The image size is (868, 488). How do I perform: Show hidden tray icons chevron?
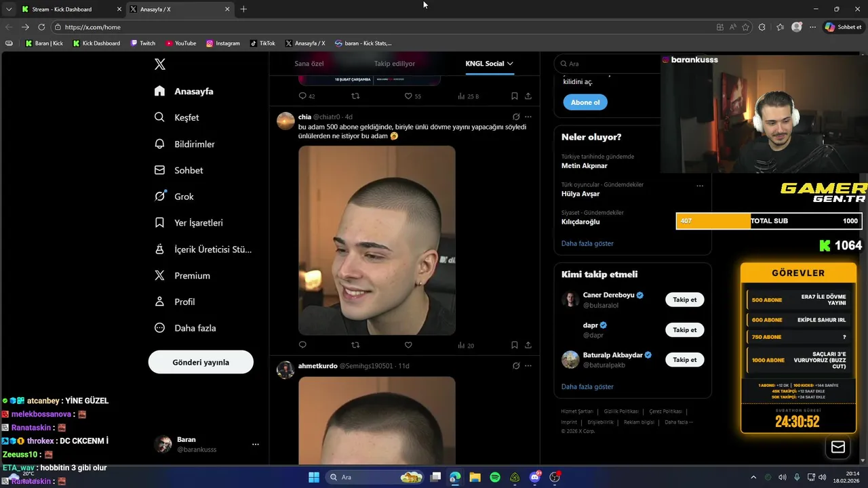click(x=753, y=477)
